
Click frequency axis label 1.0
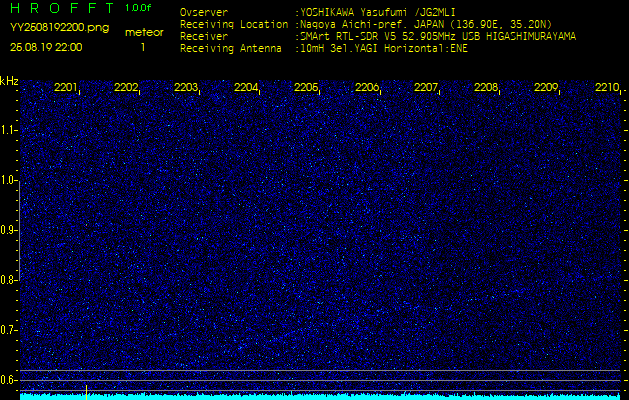[x=8, y=180]
